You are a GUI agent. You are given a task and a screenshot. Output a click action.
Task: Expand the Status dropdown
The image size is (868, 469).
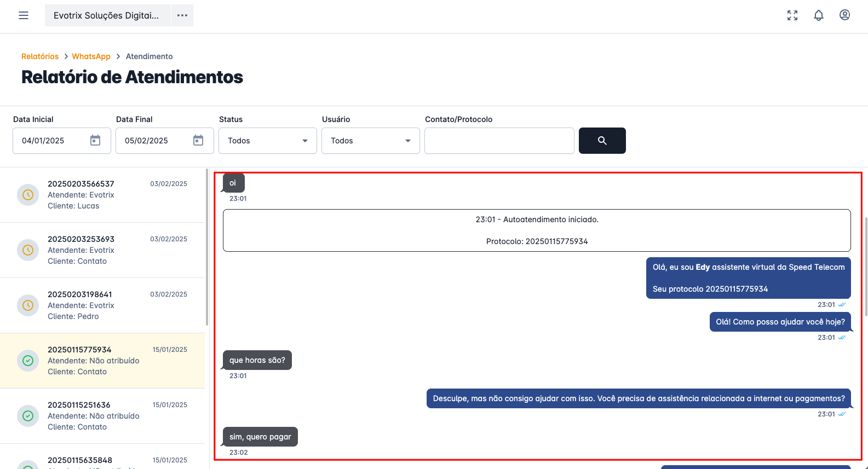coord(267,141)
